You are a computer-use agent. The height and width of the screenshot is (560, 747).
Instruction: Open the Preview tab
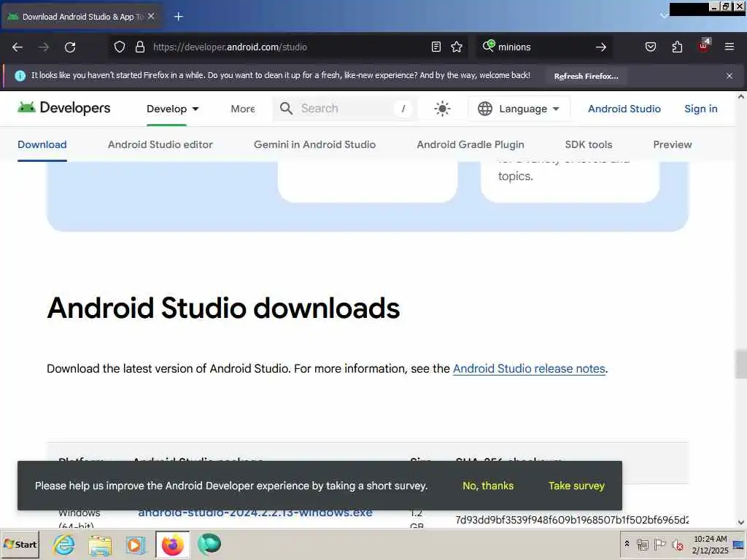tap(672, 144)
